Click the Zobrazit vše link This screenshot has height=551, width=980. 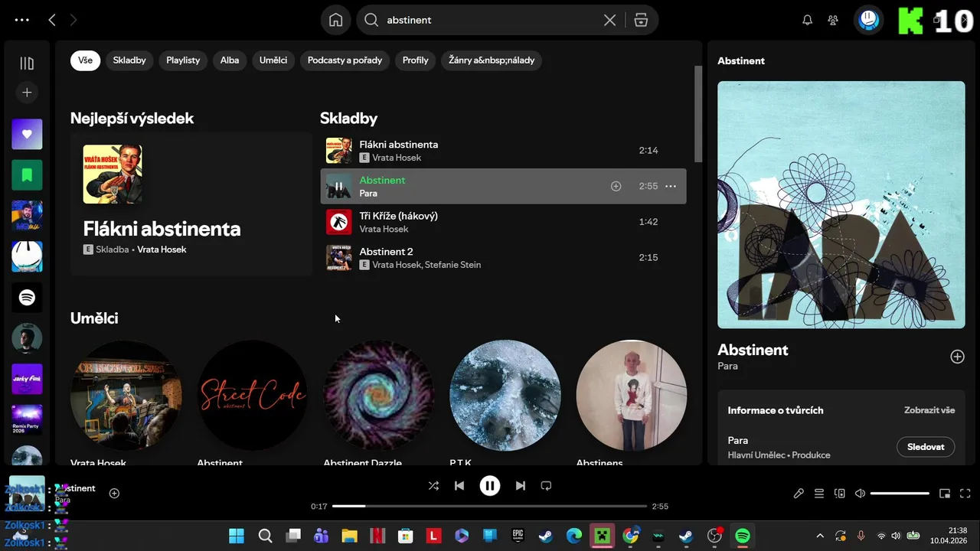(929, 410)
